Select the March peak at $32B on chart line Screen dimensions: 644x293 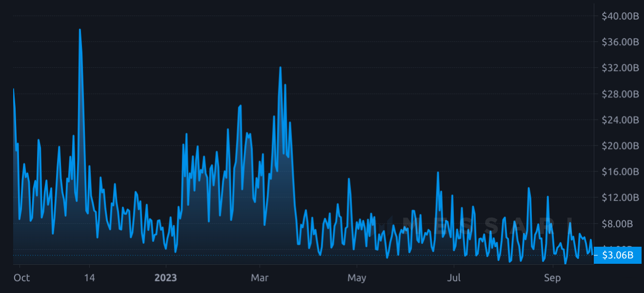280,67
